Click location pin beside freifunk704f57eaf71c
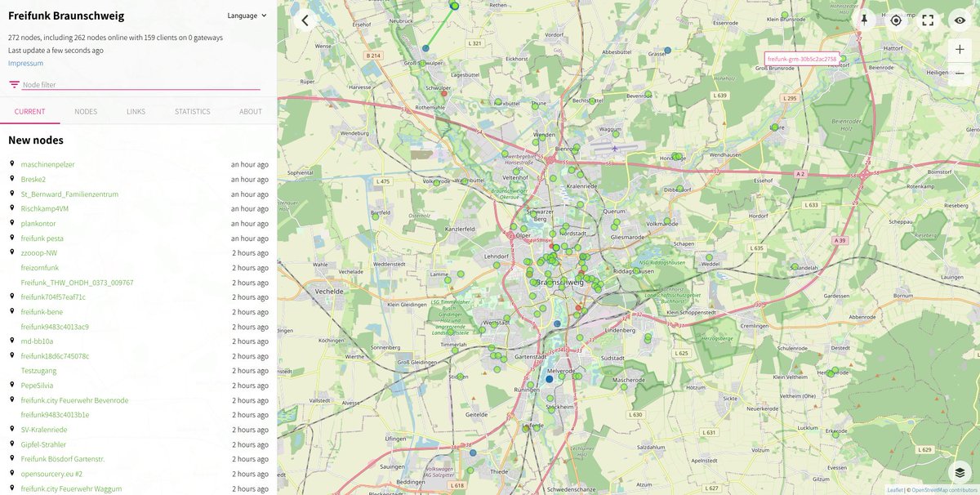This screenshot has height=495, width=980. click(12, 296)
